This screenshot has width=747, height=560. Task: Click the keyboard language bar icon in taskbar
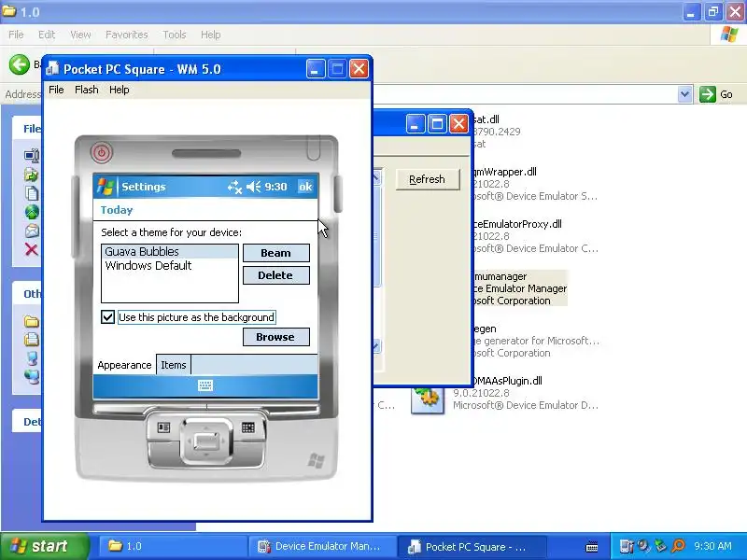click(x=592, y=546)
